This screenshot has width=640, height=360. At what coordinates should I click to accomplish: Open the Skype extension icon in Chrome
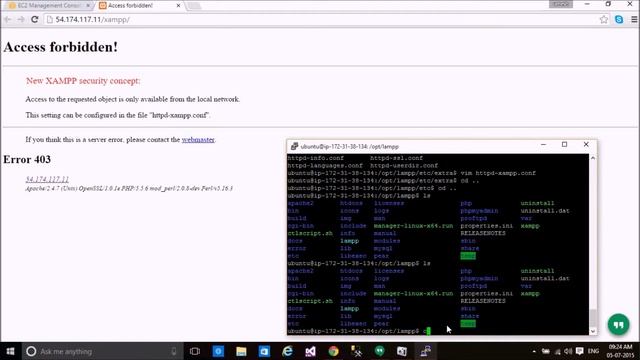[619, 19]
